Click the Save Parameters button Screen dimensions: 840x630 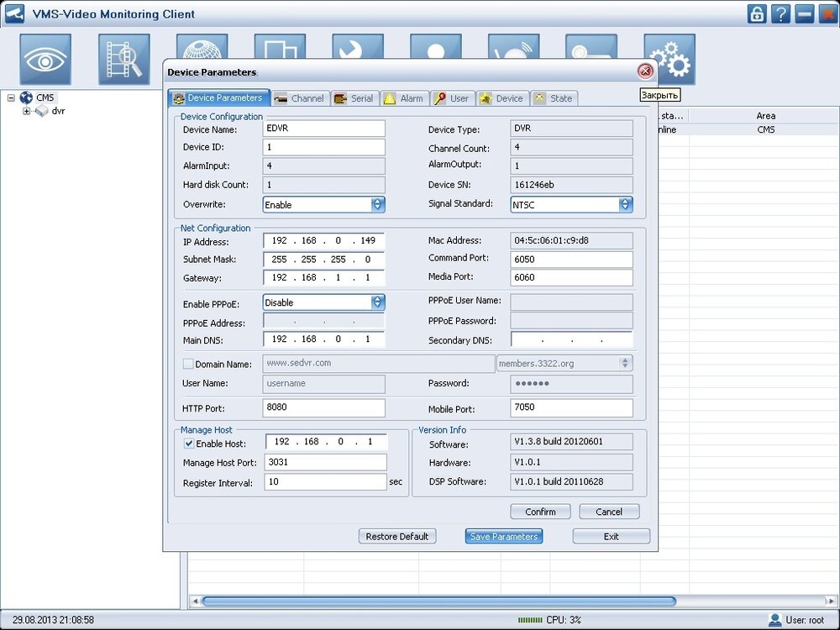point(503,536)
